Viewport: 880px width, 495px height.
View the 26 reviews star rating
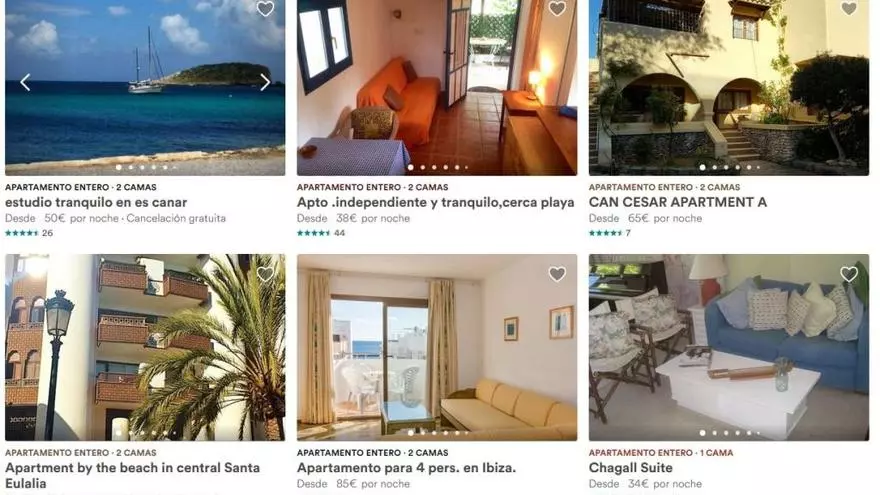pos(29,233)
